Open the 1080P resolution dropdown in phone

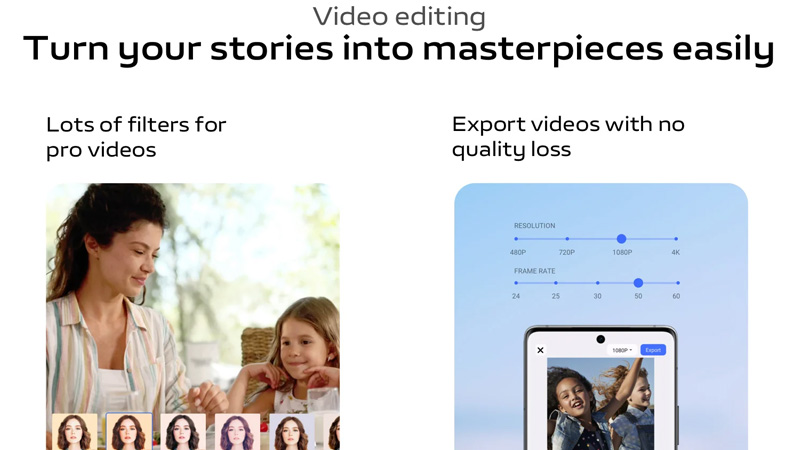click(622, 351)
